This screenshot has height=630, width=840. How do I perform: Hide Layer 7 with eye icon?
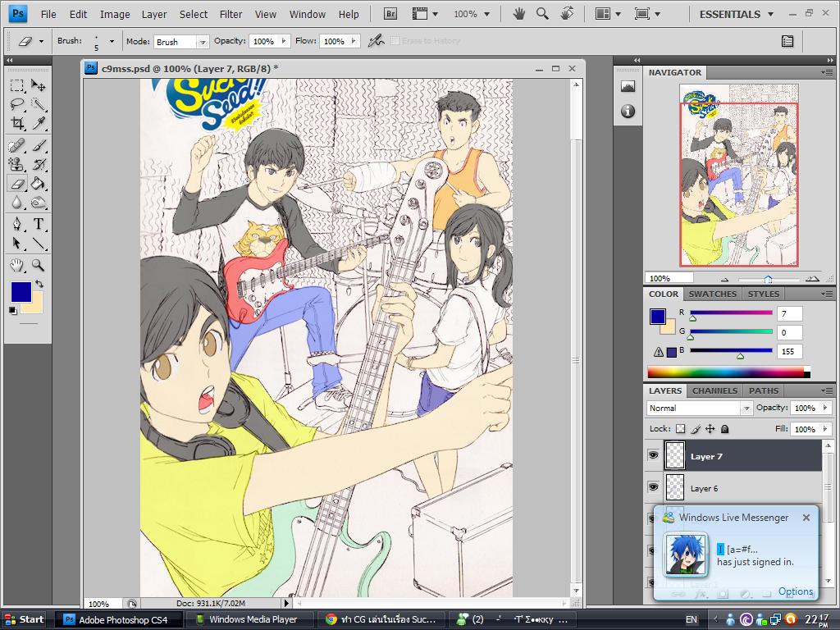click(653, 455)
